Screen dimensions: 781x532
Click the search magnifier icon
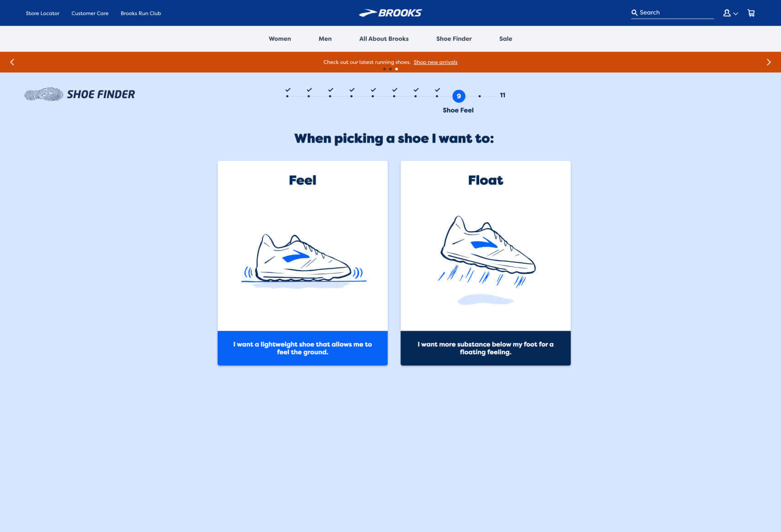tap(634, 13)
